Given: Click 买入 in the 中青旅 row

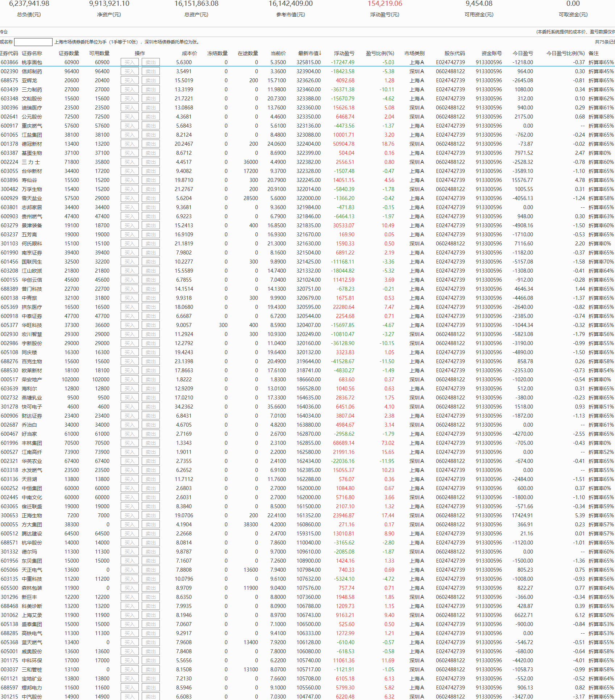Looking at the screenshot, I should coord(129,298).
